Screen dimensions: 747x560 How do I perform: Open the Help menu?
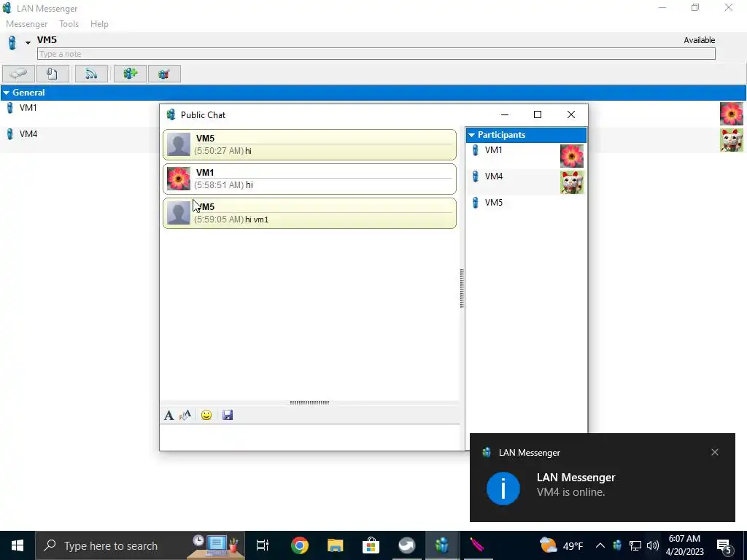(99, 24)
